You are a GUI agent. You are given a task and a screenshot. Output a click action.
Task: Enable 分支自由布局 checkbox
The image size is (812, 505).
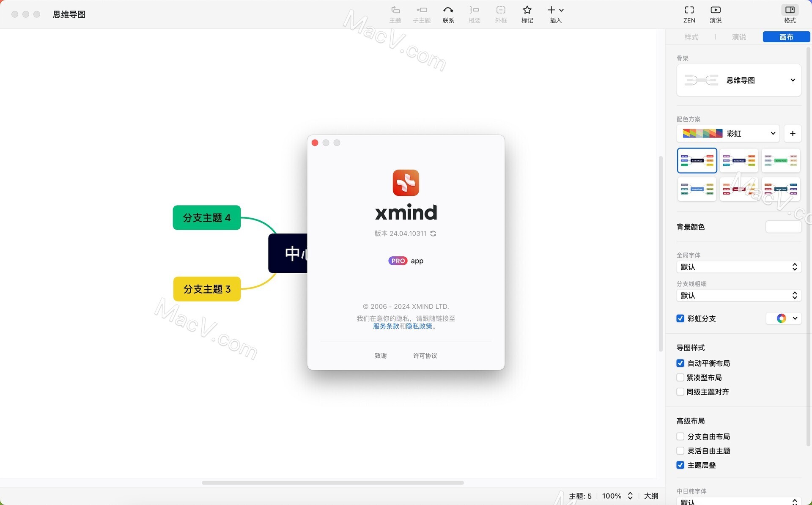click(680, 436)
